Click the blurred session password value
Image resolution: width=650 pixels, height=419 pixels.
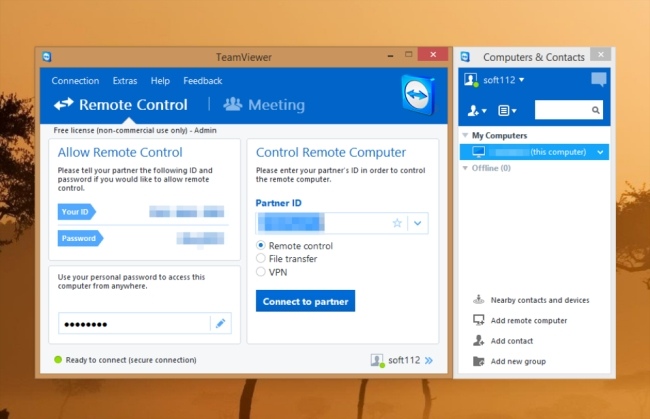coord(200,238)
